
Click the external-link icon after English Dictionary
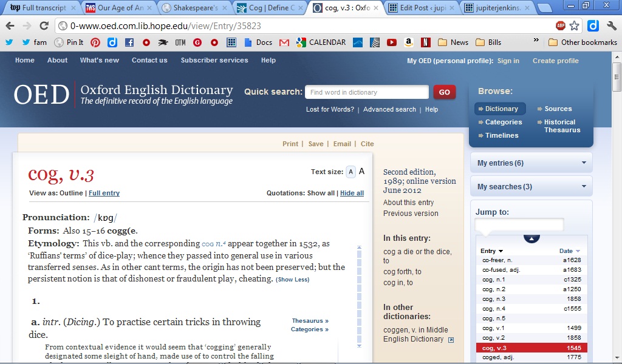(x=451, y=340)
